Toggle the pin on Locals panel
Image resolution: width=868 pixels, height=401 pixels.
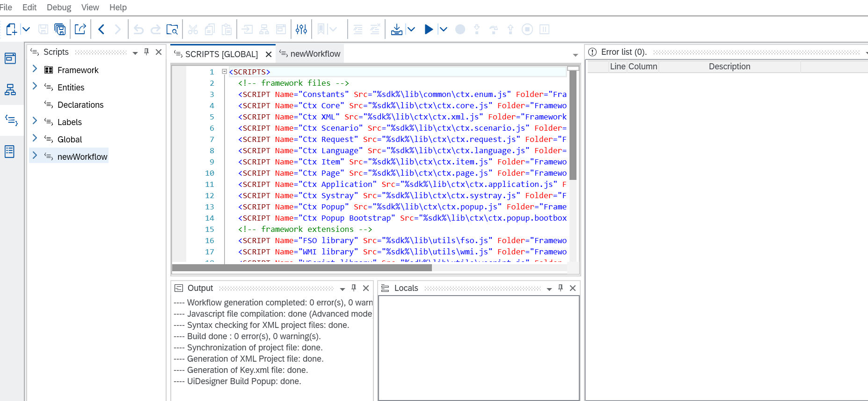(x=561, y=288)
